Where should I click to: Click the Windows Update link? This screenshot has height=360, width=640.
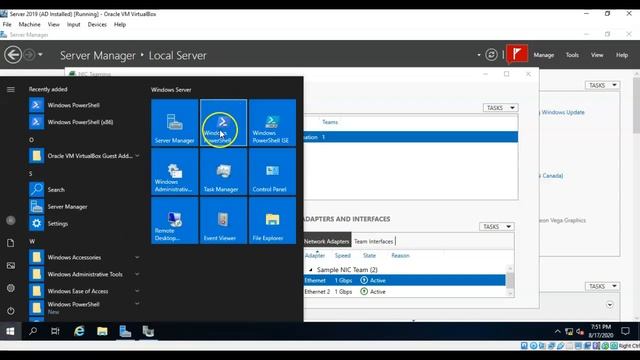click(563, 112)
